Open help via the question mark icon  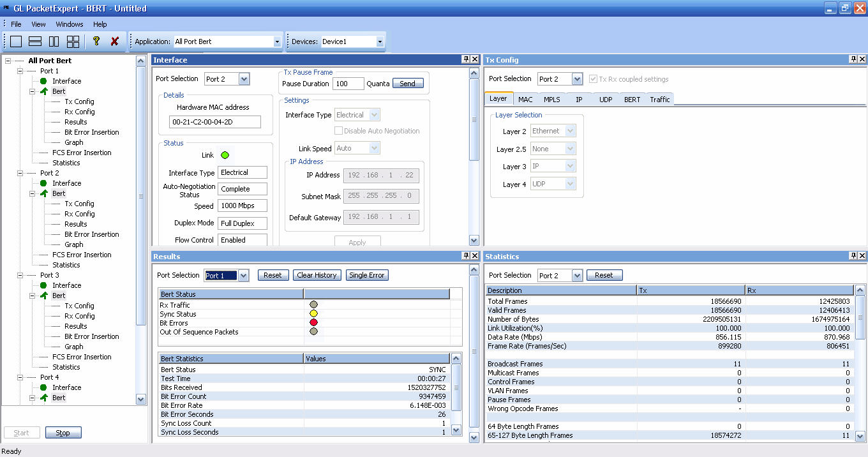click(96, 41)
